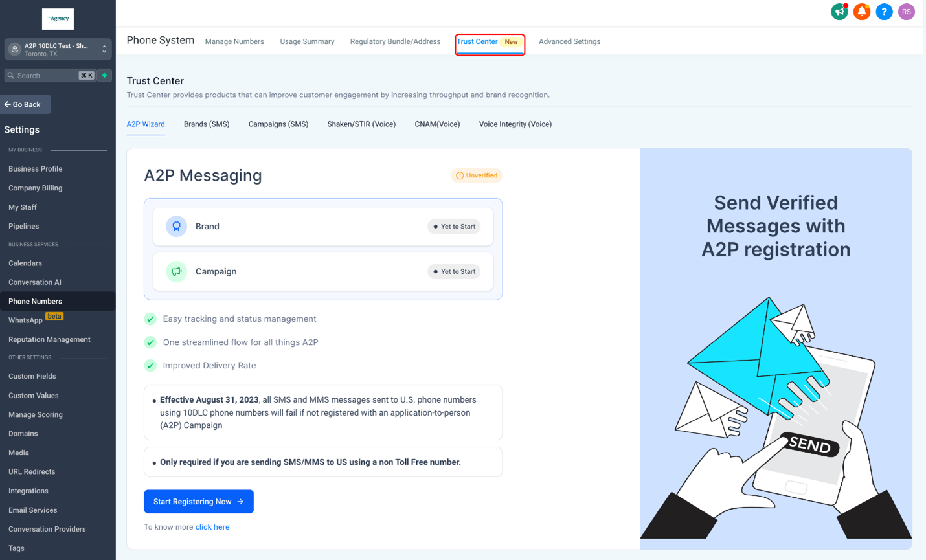Open the Usage Summary tab
The height and width of the screenshot is (560, 926).
pyautogui.click(x=307, y=41)
